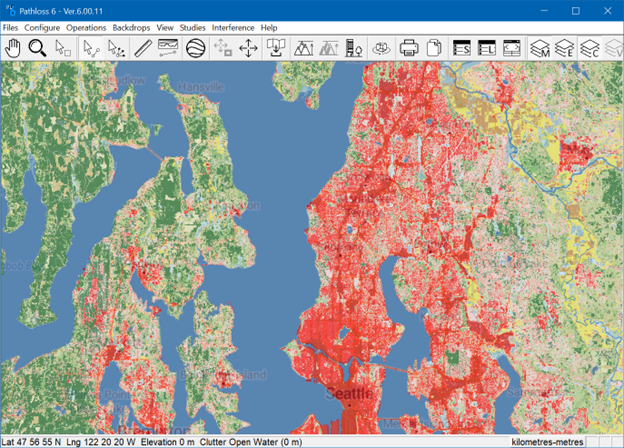624x448 pixels.
Task: Expand the Operations menu
Action: pyautogui.click(x=86, y=27)
